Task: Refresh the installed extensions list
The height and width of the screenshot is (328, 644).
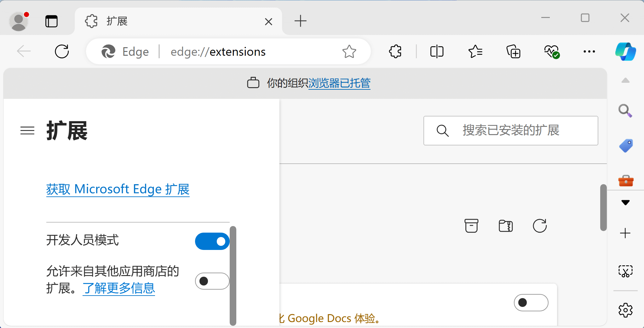Action: tap(539, 226)
